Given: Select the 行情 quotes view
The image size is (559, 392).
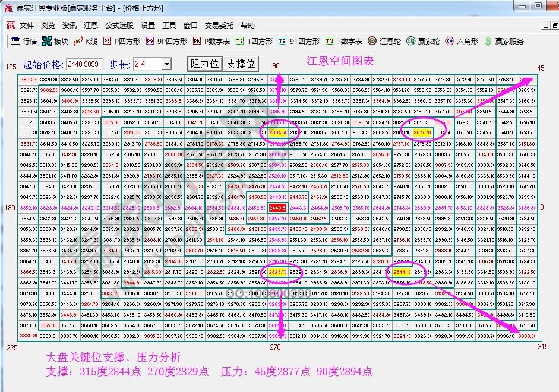Looking at the screenshot, I should [x=25, y=42].
